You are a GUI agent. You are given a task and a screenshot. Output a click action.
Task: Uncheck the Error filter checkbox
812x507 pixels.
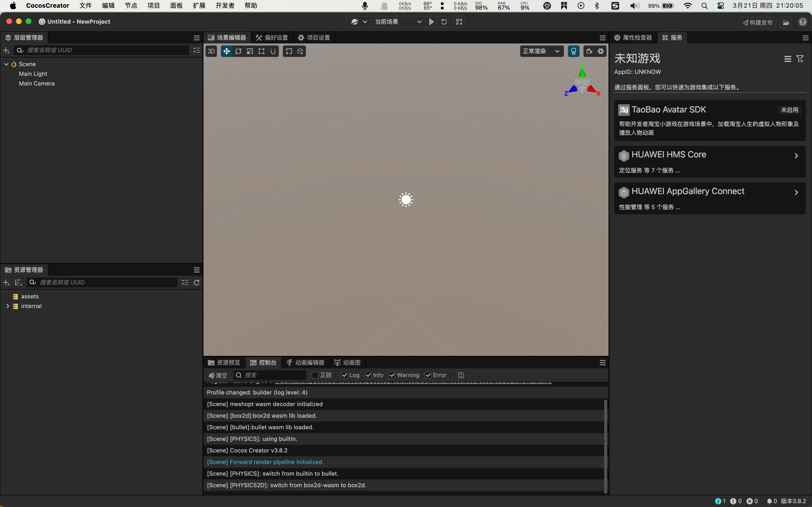[428, 375]
